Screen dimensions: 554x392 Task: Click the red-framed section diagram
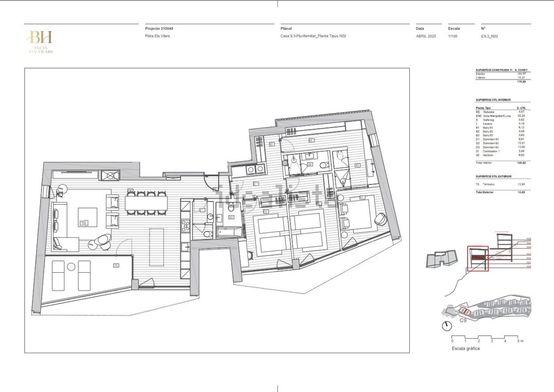coord(478,258)
